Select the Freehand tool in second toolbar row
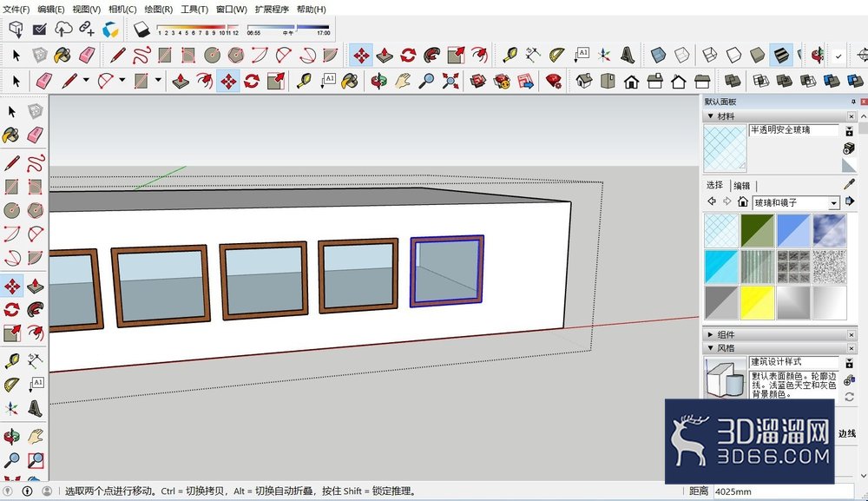 point(141,55)
